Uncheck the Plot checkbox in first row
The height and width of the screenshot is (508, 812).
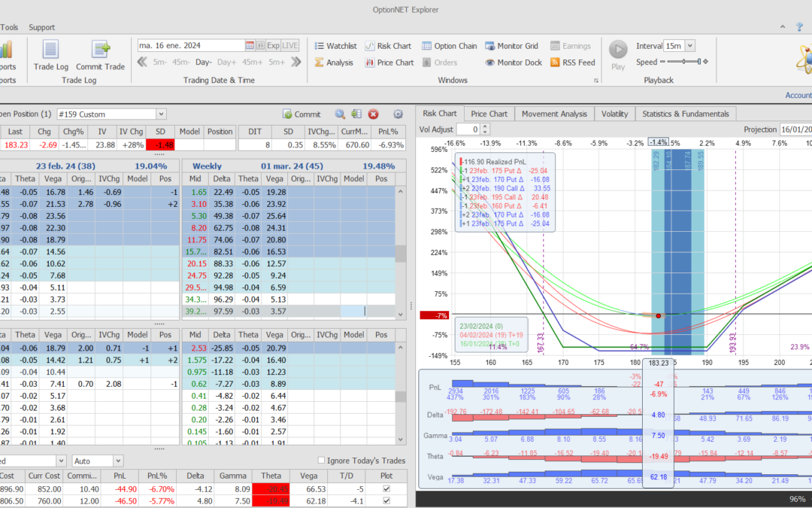[x=386, y=488]
